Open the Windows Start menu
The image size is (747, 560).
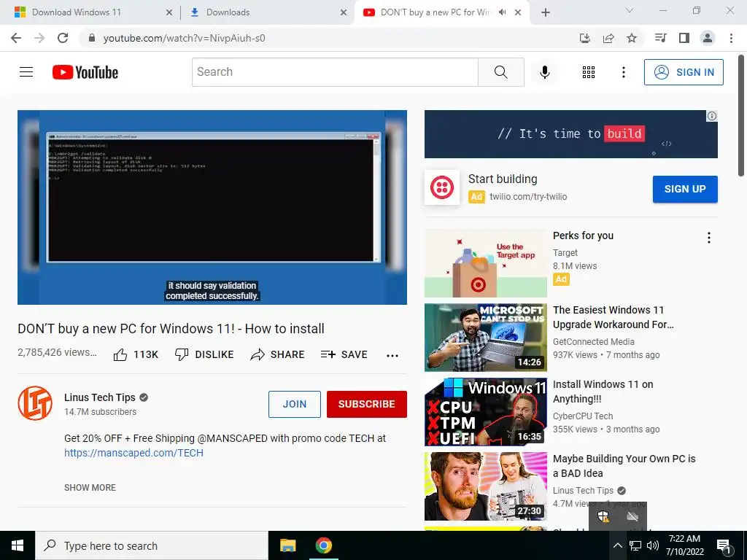[x=18, y=545]
